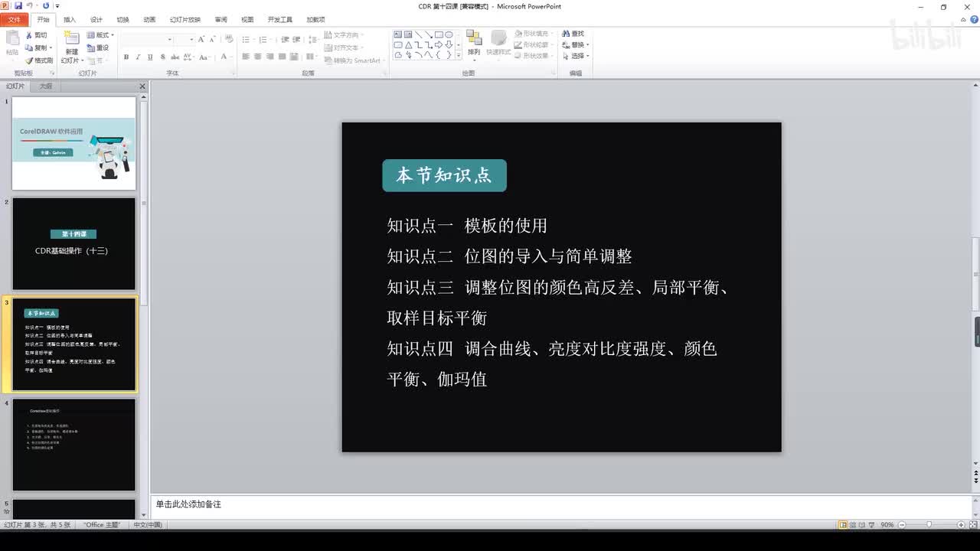Viewport: 980px width, 551px height.
Task: Open the 文件 (File) tab
Action: point(15,19)
